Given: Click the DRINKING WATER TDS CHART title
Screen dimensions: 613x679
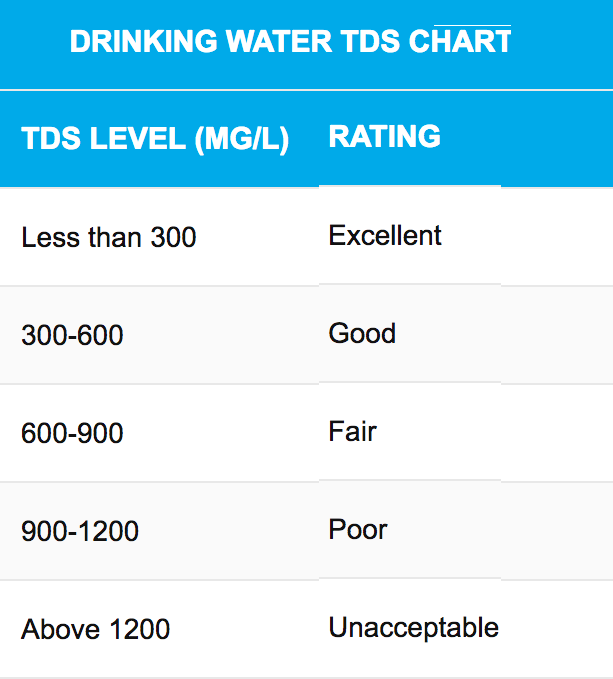Looking at the screenshot, I should click(x=290, y=42).
